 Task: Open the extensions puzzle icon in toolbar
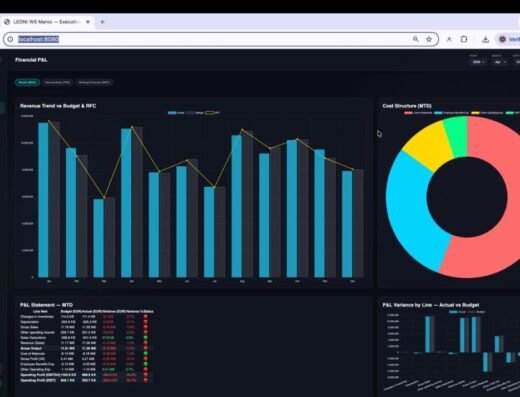click(464, 39)
